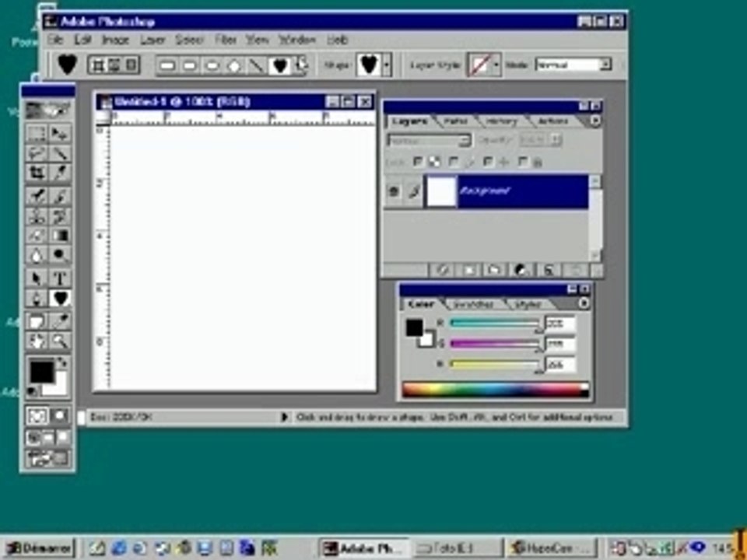Open the Opacity arrow in Layers panel
The height and width of the screenshot is (560, 747).
[x=556, y=140]
